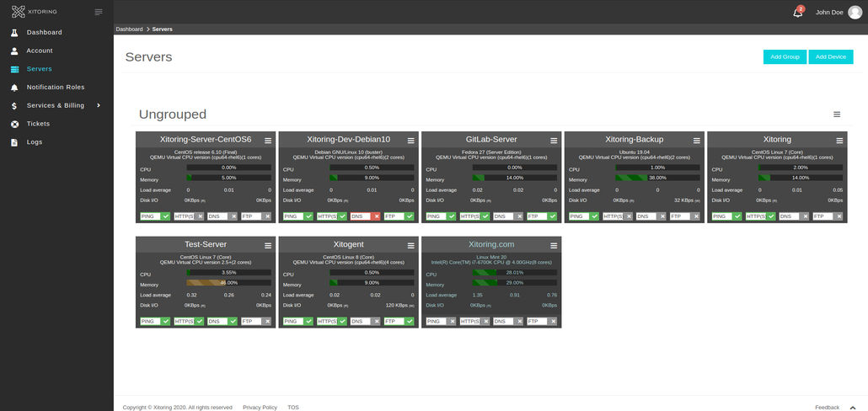868x411 pixels.
Task: Click the Tickets lifebuoy icon in sidebar
Action: tap(15, 124)
